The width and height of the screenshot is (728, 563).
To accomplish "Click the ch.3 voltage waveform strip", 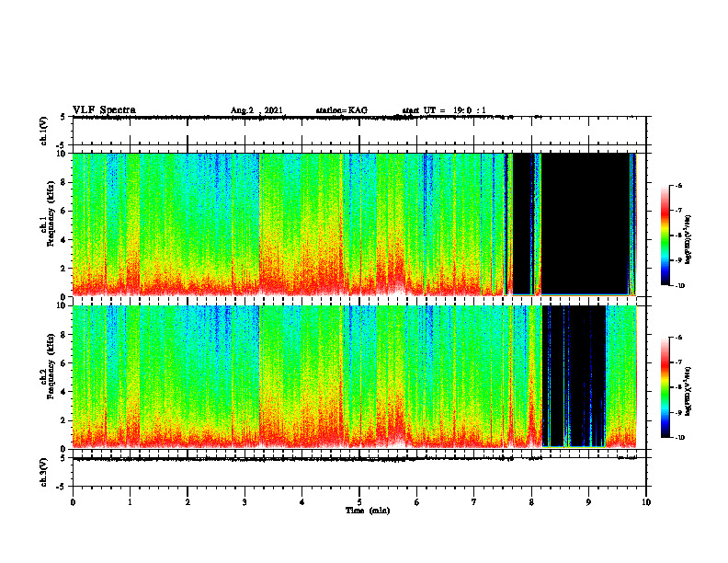I will 359,472.
